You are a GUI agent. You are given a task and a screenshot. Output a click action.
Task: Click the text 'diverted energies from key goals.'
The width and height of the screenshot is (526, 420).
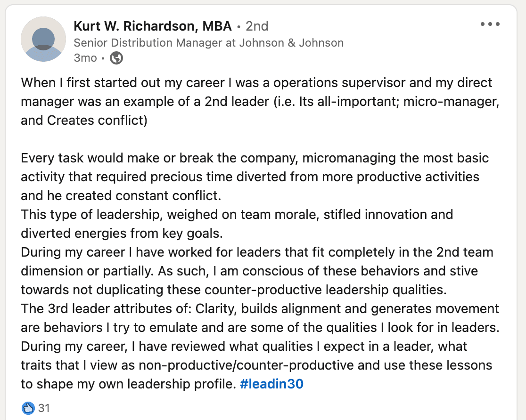122,233
